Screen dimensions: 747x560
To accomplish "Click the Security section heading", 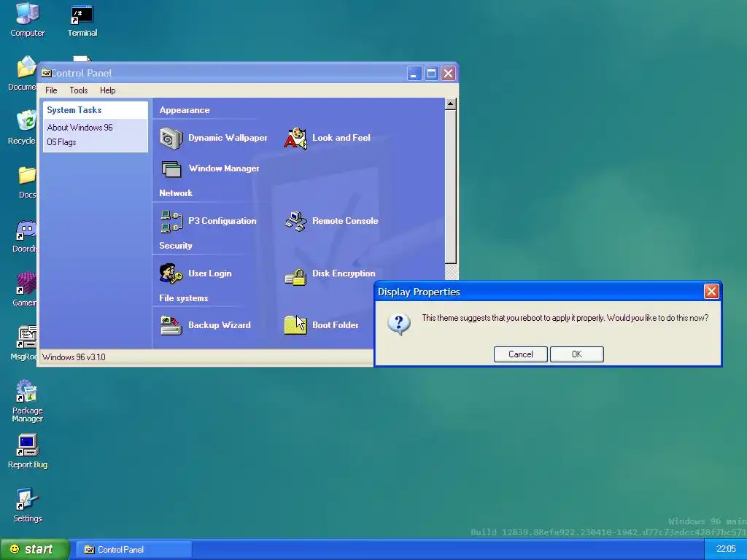I will point(176,246).
